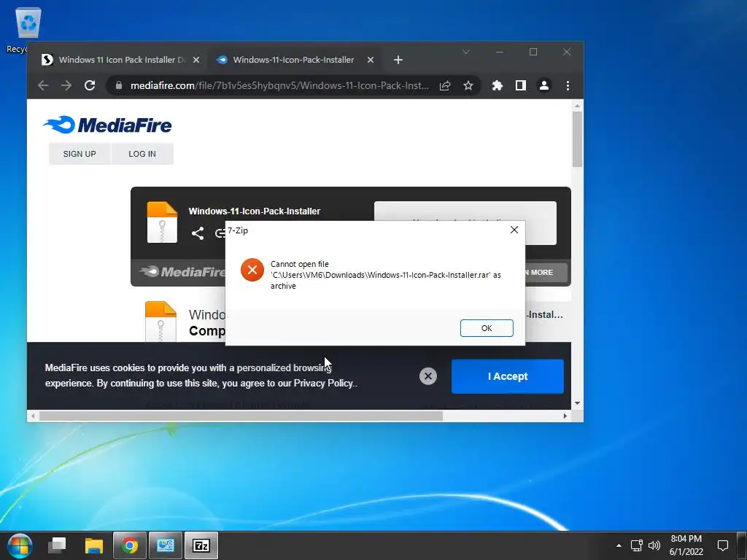The height and width of the screenshot is (560, 747).
Task: Reload the MediaFire page
Action: (90, 86)
